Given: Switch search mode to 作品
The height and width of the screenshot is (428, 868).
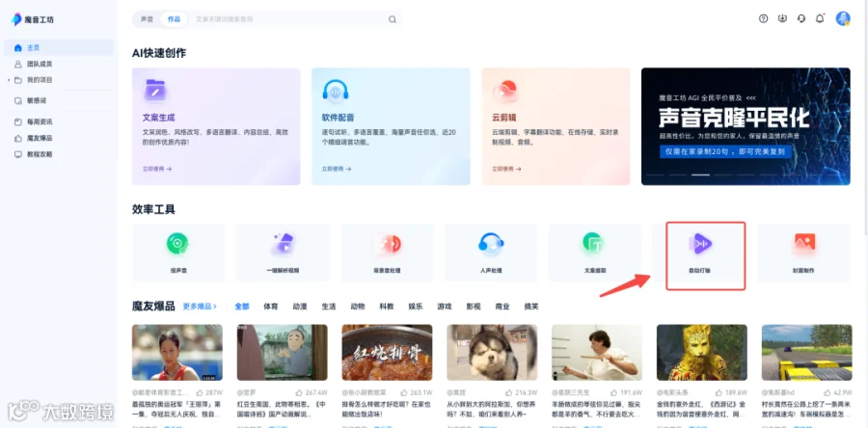Looking at the screenshot, I should pos(174,19).
